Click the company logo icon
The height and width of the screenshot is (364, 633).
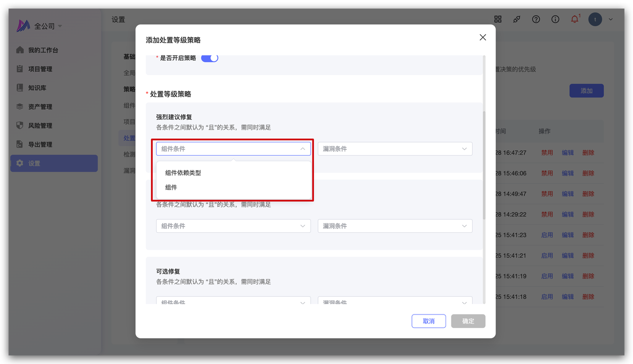tap(23, 26)
